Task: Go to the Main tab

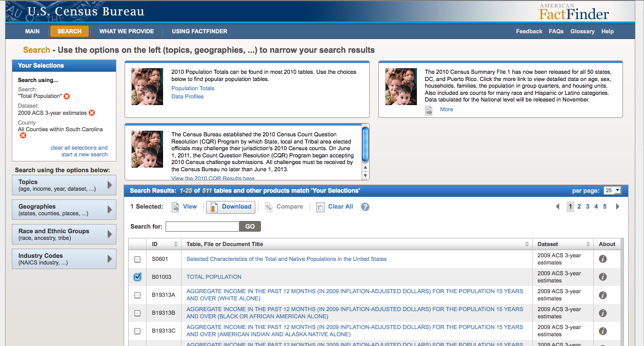Action: pos(32,31)
